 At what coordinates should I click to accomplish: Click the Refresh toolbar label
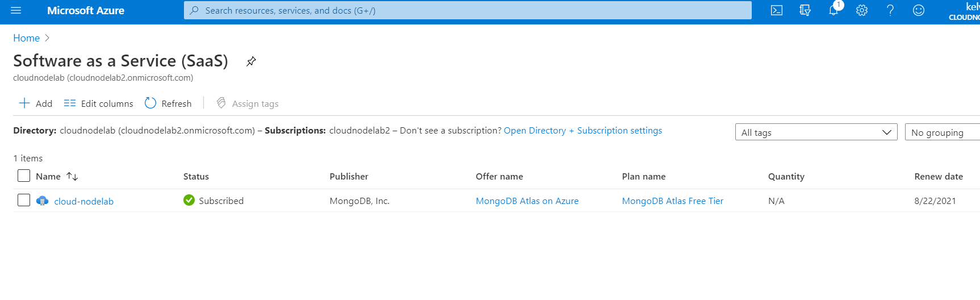(x=177, y=103)
